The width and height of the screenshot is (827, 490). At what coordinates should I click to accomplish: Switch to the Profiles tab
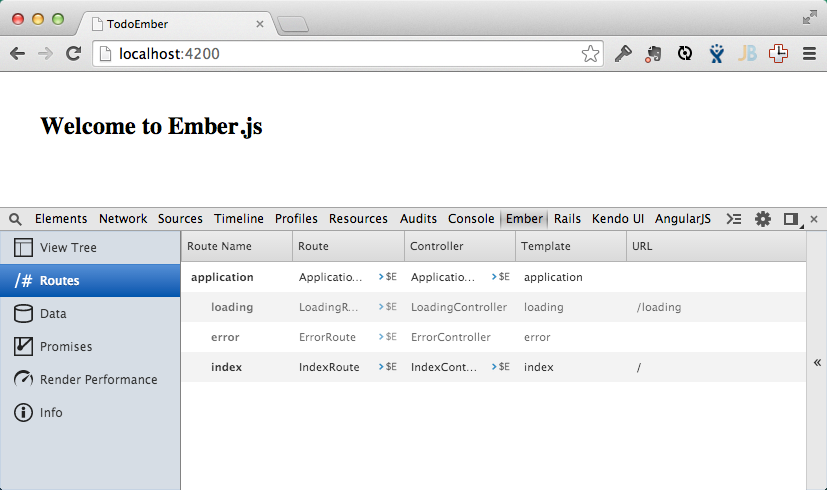tap(296, 219)
